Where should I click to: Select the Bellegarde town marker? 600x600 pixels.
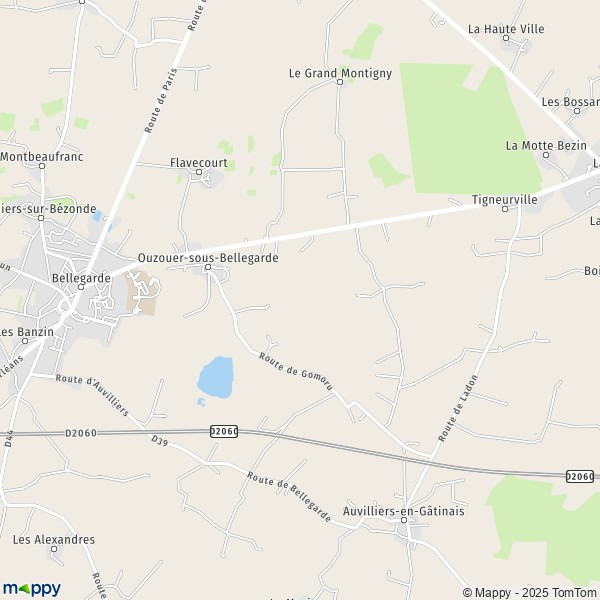(x=81, y=287)
